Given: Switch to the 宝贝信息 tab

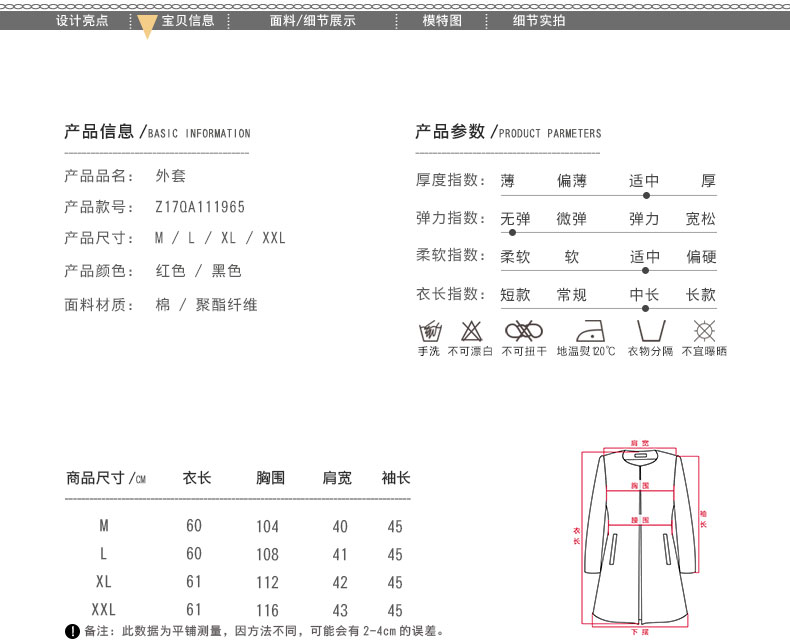Looking at the screenshot, I should 188,20.
